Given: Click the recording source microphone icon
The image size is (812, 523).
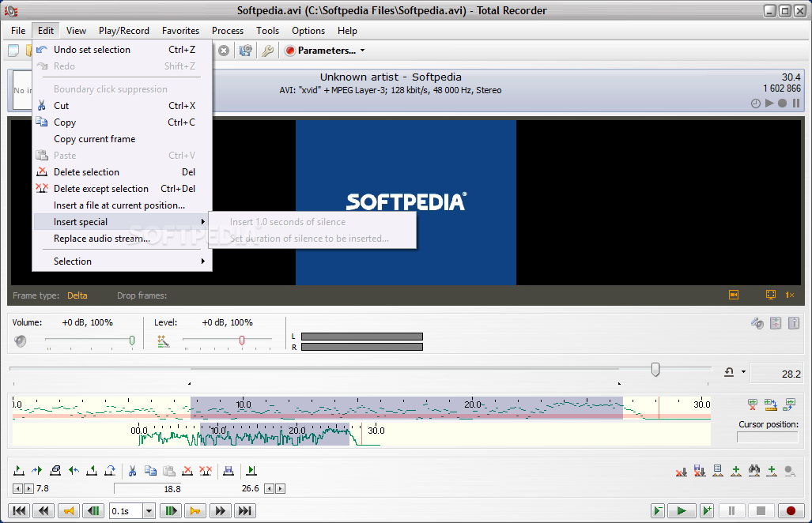Looking at the screenshot, I should [x=757, y=323].
